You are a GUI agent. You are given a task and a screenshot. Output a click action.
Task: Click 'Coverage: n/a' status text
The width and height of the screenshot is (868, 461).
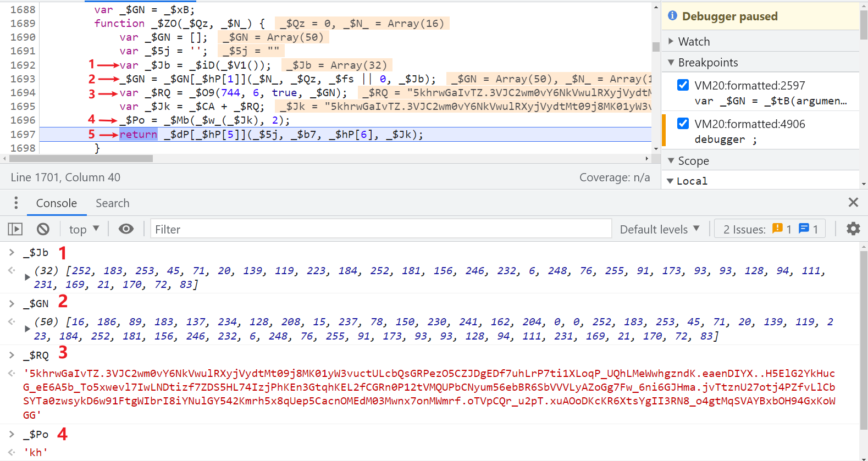pyautogui.click(x=615, y=177)
